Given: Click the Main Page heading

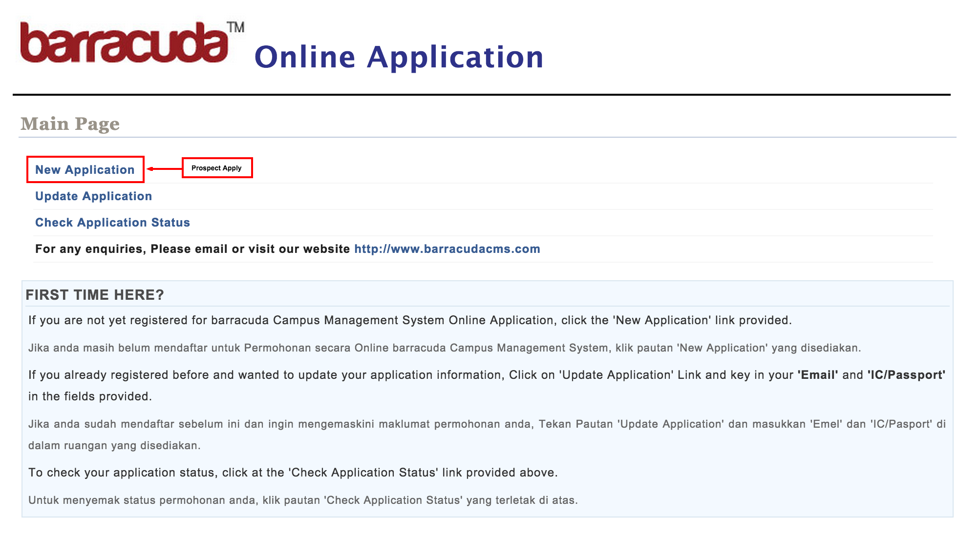Looking at the screenshot, I should click(x=70, y=124).
